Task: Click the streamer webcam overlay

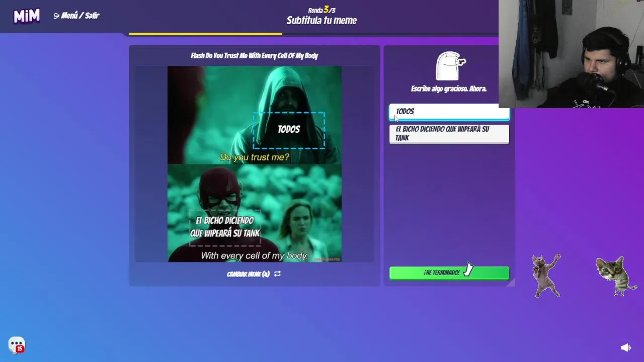Action: (x=571, y=54)
